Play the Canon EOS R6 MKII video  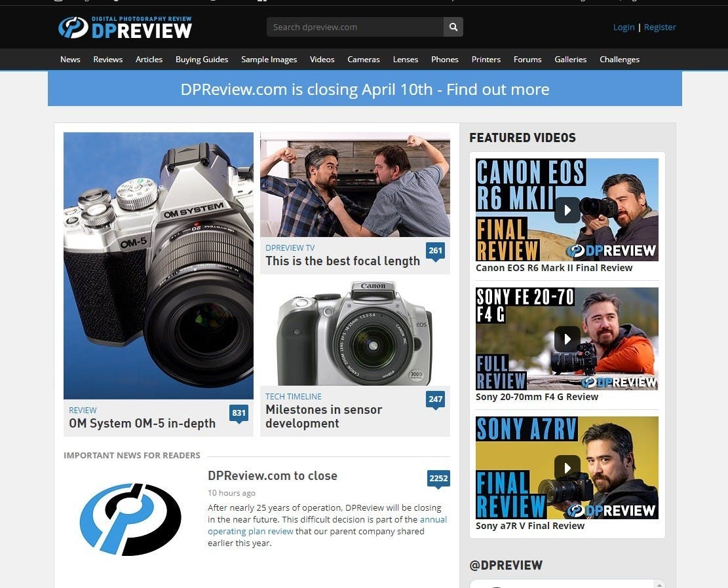[x=567, y=210]
